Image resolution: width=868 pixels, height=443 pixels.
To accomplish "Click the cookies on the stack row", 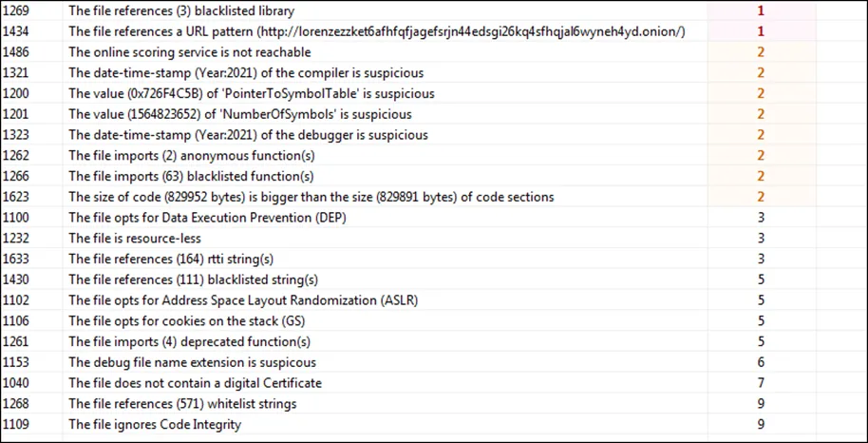I will pyautogui.click(x=434, y=321).
